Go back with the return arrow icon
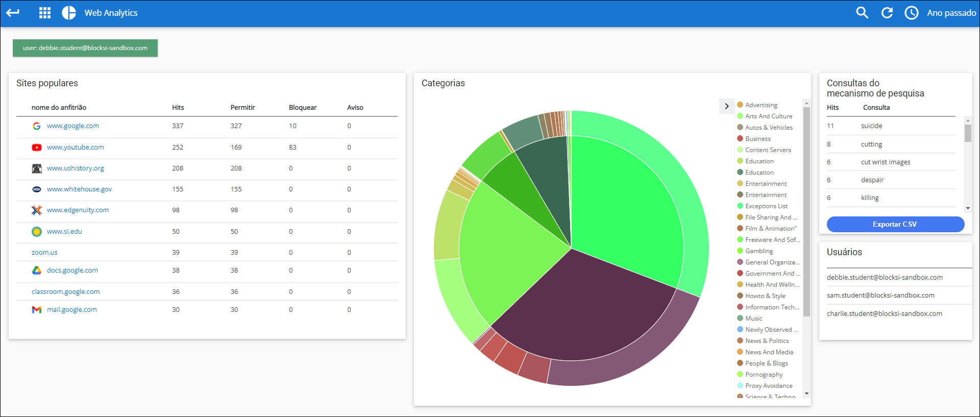The image size is (980, 417). 13,13
